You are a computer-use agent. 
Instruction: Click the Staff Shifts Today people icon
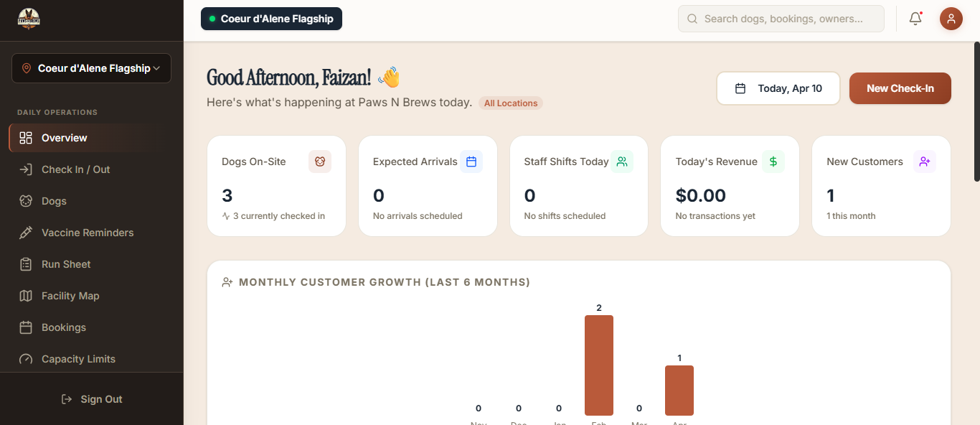point(622,162)
